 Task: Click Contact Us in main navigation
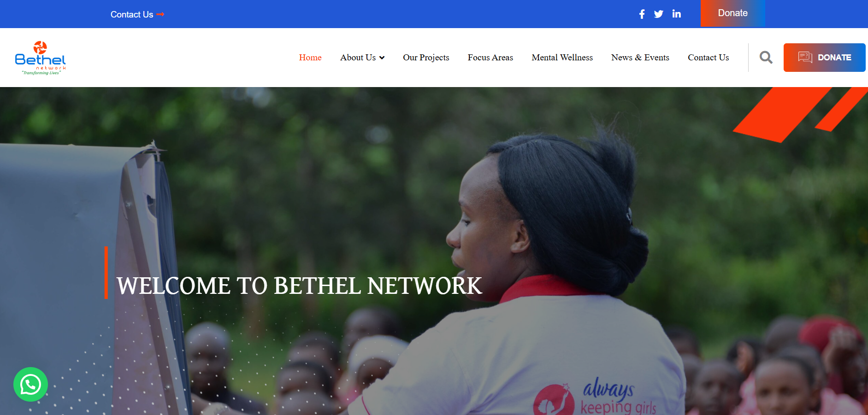(x=709, y=58)
